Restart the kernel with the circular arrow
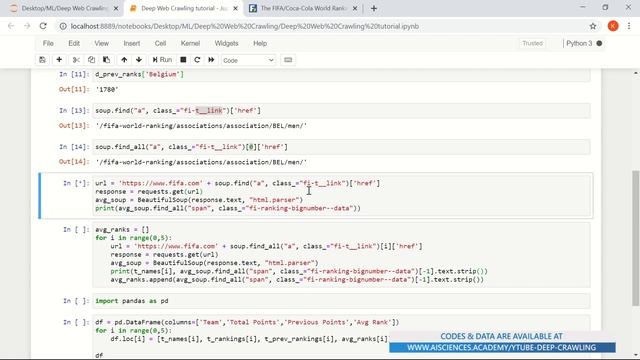The height and width of the screenshot is (360, 640). pos(197,60)
